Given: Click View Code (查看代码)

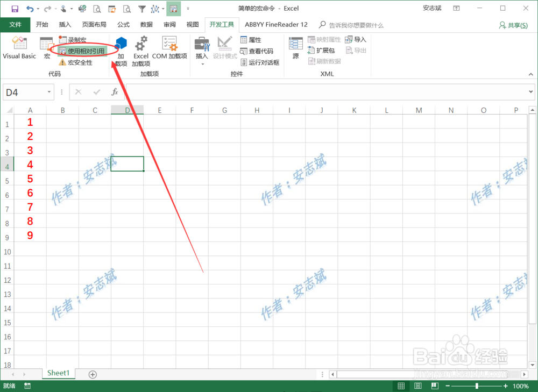Looking at the screenshot, I should point(257,51).
